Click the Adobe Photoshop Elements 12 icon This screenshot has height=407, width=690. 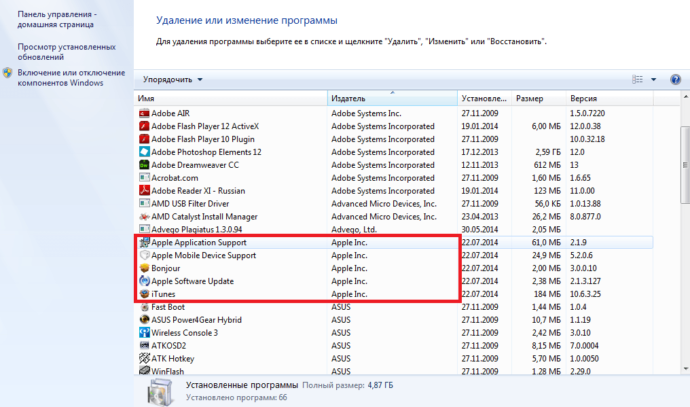144,152
